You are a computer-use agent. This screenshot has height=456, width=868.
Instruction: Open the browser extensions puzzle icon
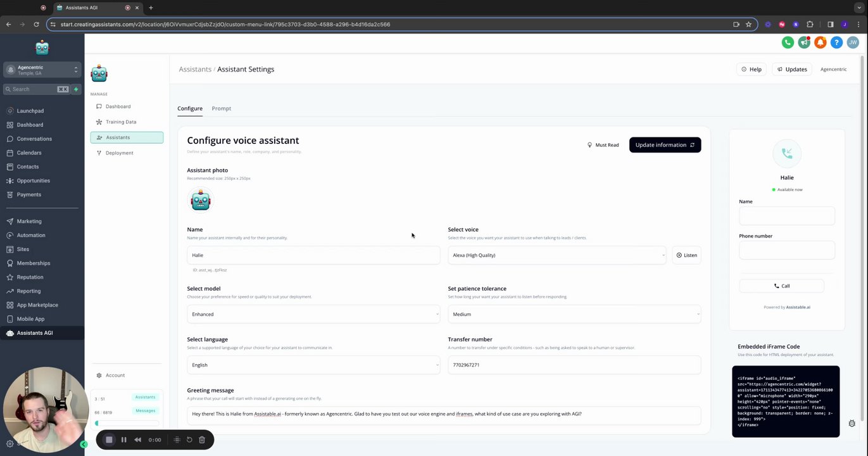point(810,24)
